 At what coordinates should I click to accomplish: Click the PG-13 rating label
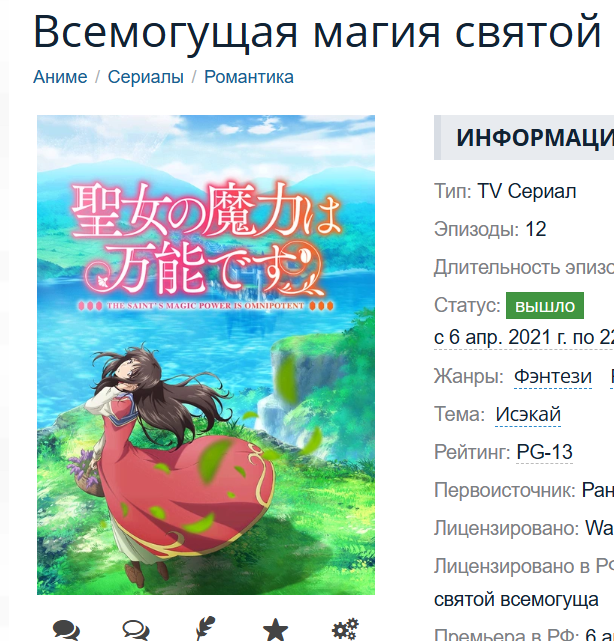(x=545, y=452)
